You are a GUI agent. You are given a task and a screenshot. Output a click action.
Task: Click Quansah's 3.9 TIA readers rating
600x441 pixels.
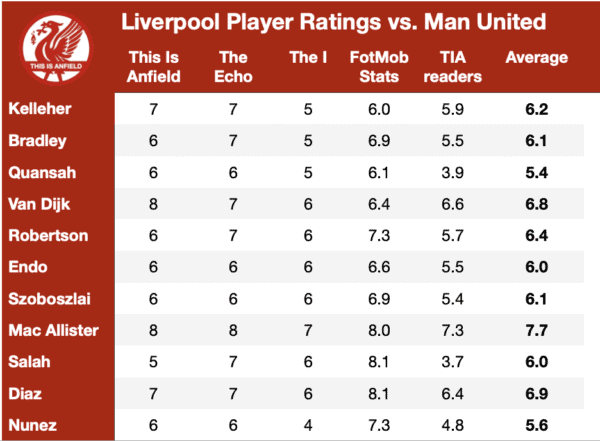(x=452, y=173)
